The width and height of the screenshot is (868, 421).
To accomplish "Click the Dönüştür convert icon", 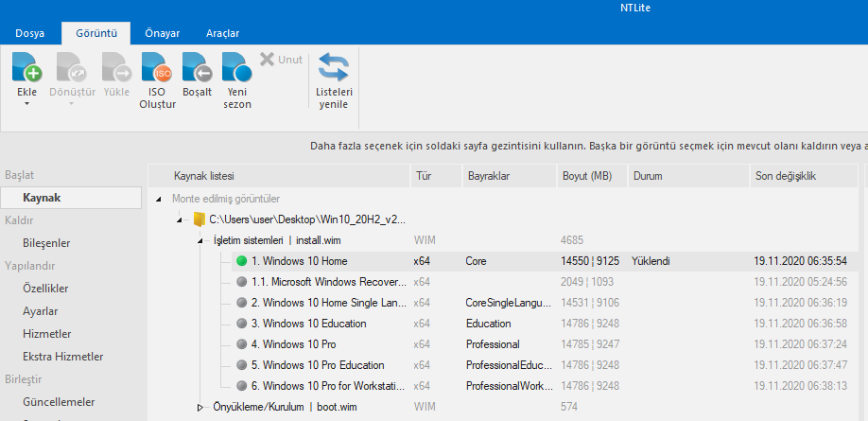I will tap(72, 67).
